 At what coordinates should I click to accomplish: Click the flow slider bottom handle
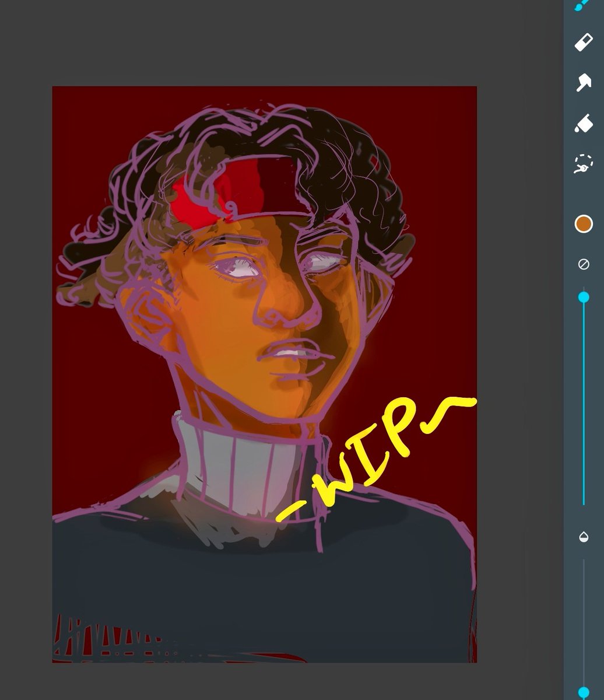tap(584, 692)
